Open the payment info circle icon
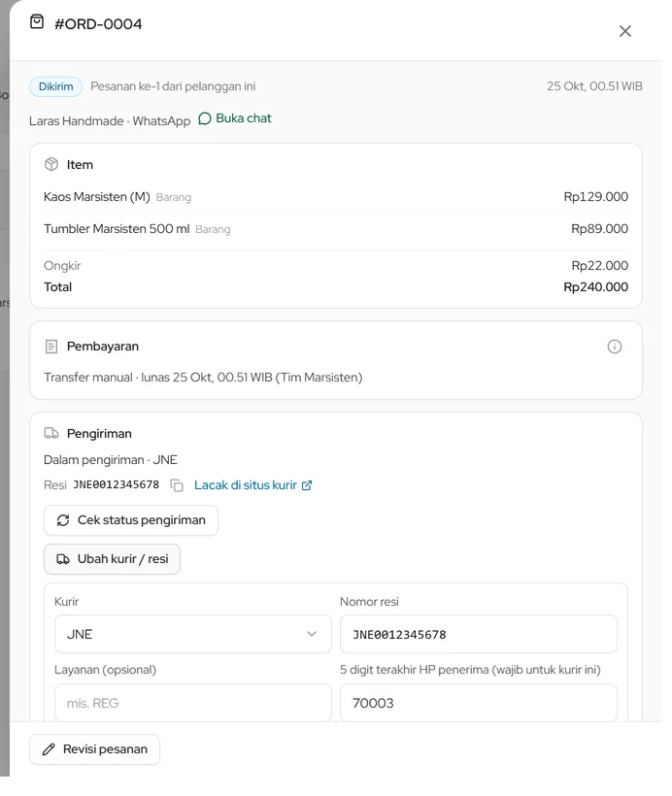Image resolution: width=672 pixels, height=796 pixels. [x=614, y=347]
